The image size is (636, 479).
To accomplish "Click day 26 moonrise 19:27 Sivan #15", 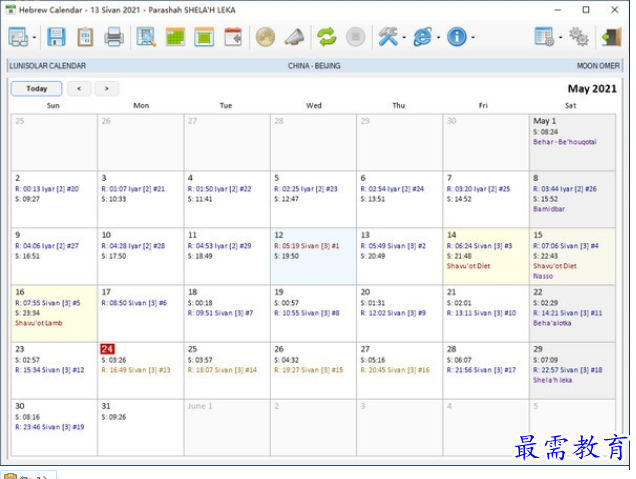I will coord(308,370).
